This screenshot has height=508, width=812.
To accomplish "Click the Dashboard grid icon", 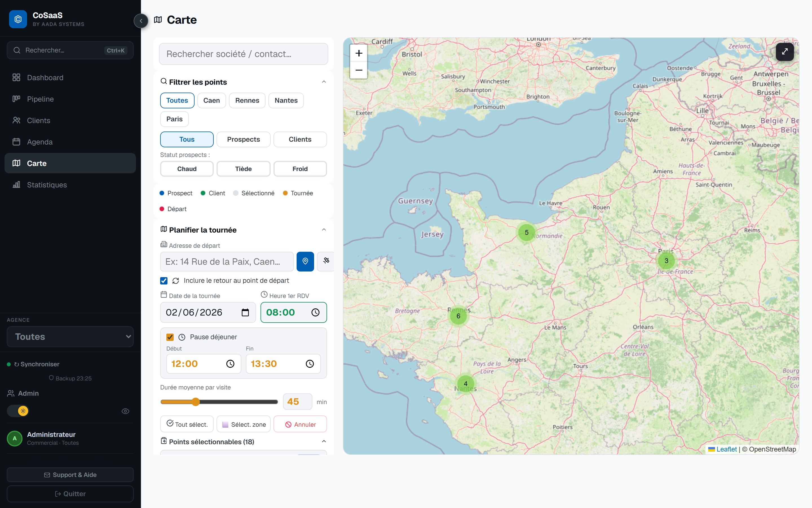I will click(x=16, y=77).
